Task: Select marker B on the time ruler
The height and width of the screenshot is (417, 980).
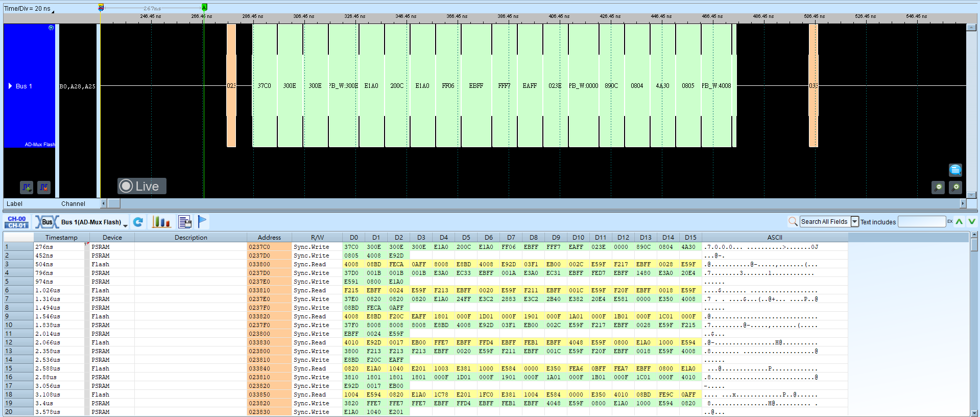Action: pyautogui.click(x=101, y=7)
